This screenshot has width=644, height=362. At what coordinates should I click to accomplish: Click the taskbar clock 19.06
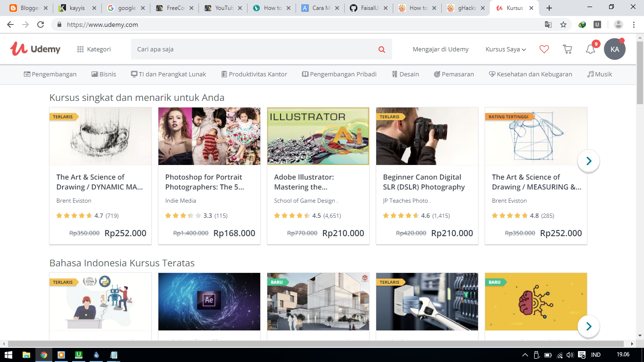[623, 355]
